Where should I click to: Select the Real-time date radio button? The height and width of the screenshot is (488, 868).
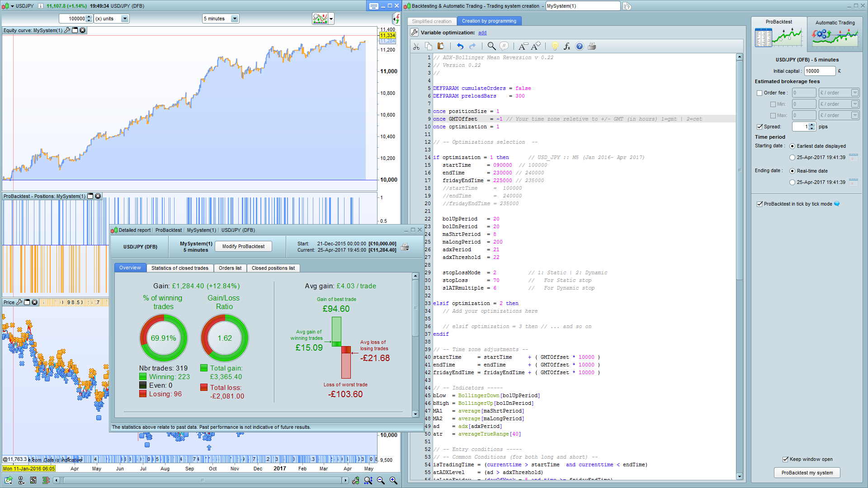tap(792, 171)
